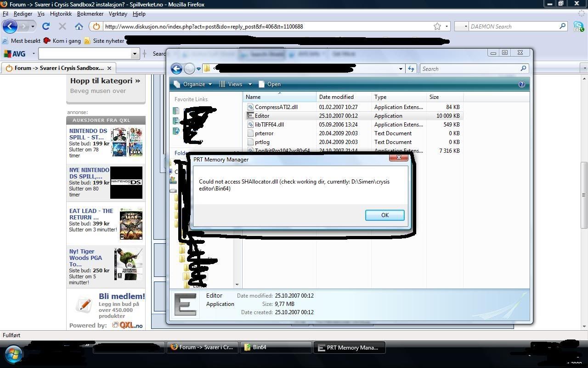Viewport: 588px width, 368px height.
Task: Open Kom i gang bookmark
Action: pos(62,41)
